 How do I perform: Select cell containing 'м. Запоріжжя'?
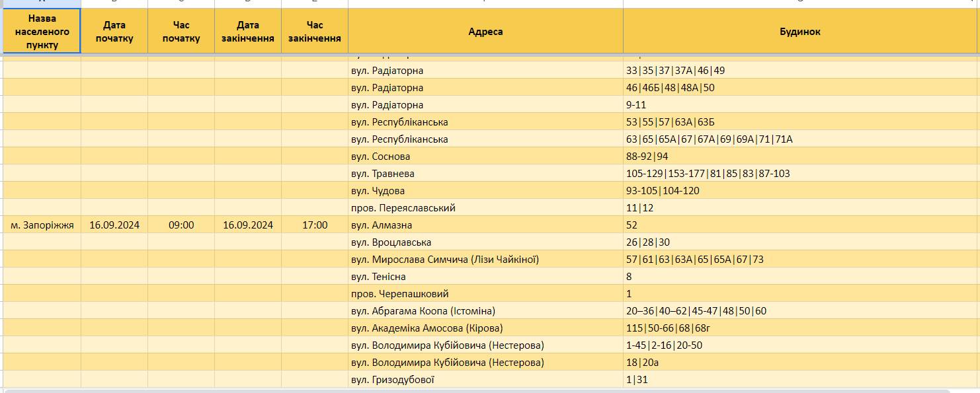[42, 225]
